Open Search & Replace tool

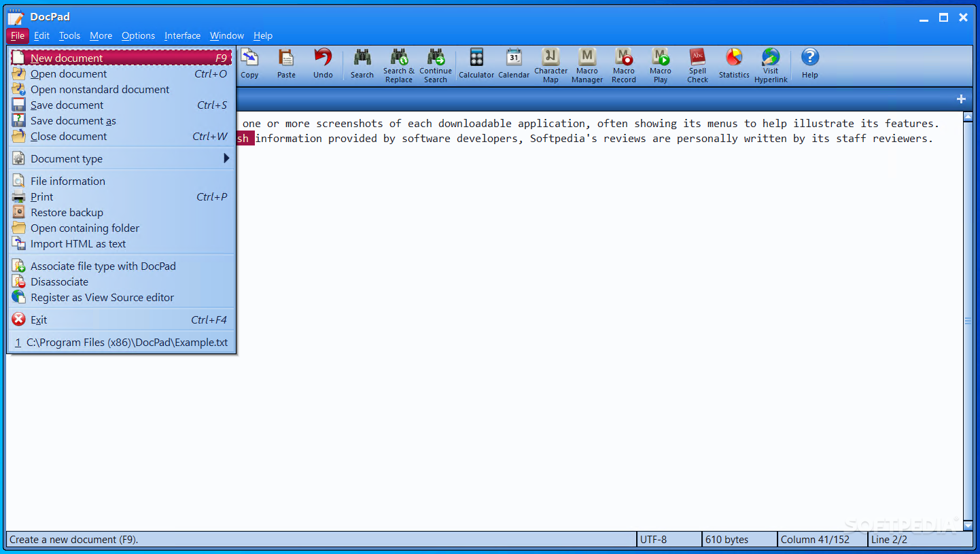[x=399, y=65]
